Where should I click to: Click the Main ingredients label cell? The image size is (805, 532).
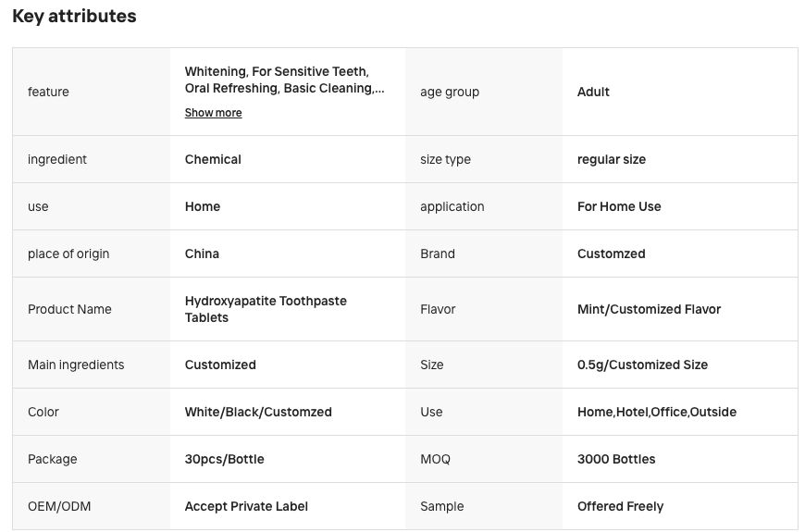coord(92,365)
